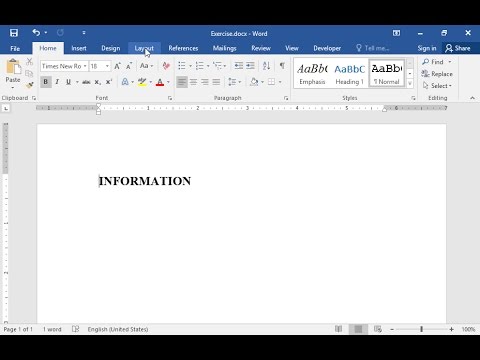Viewport: 480px width, 360px height.
Task: Activate the Format Painter brush
Action: tap(29, 85)
